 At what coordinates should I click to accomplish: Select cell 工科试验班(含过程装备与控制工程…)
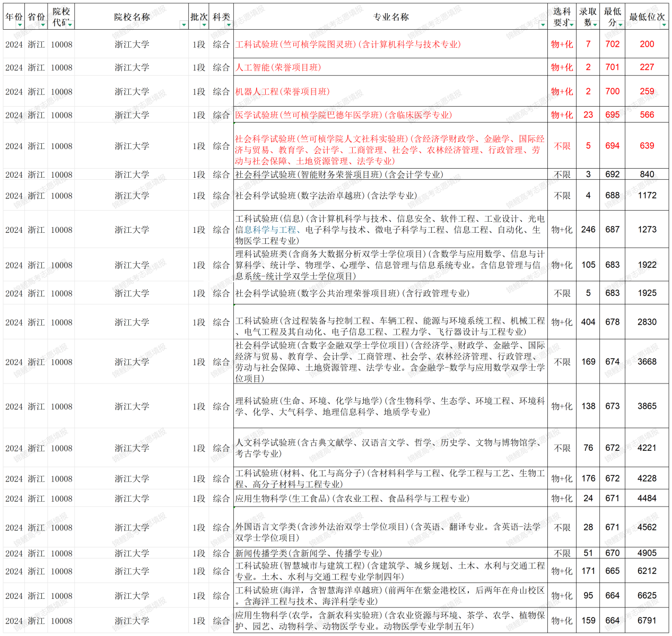pyautogui.click(x=390, y=322)
